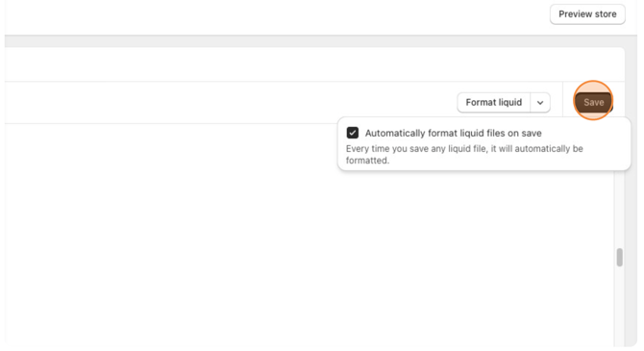
Task: Click the scrollbar track above the thumb
Action: (619, 210)
